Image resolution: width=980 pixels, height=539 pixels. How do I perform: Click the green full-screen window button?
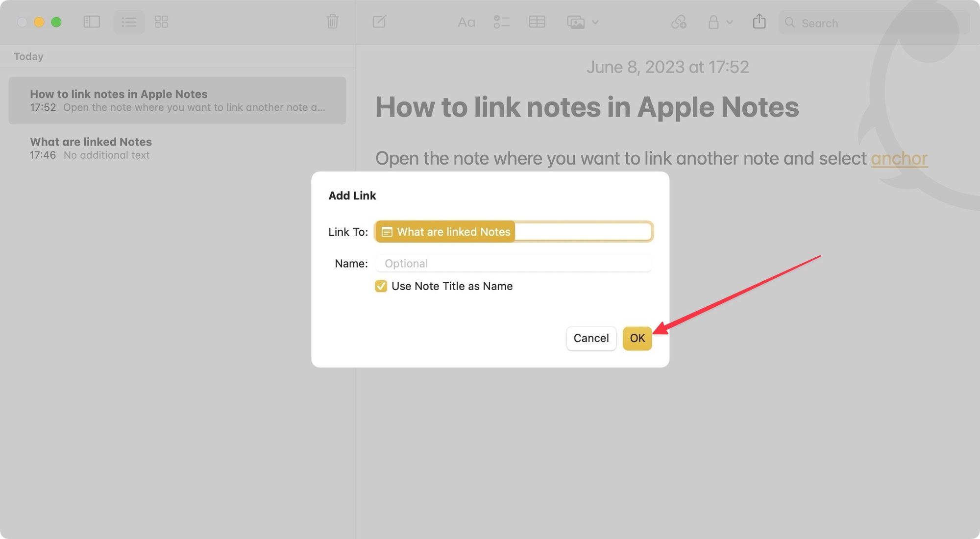[x=56, y=22]
